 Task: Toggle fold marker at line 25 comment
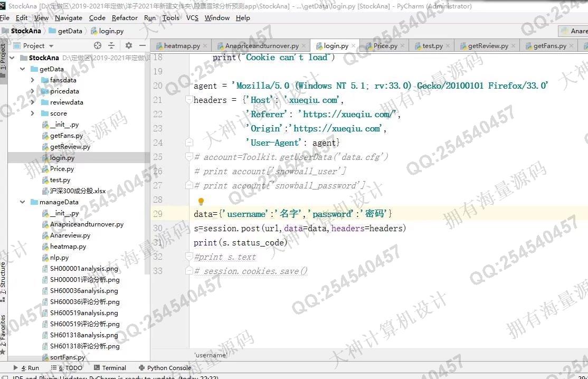coord(189,157)
